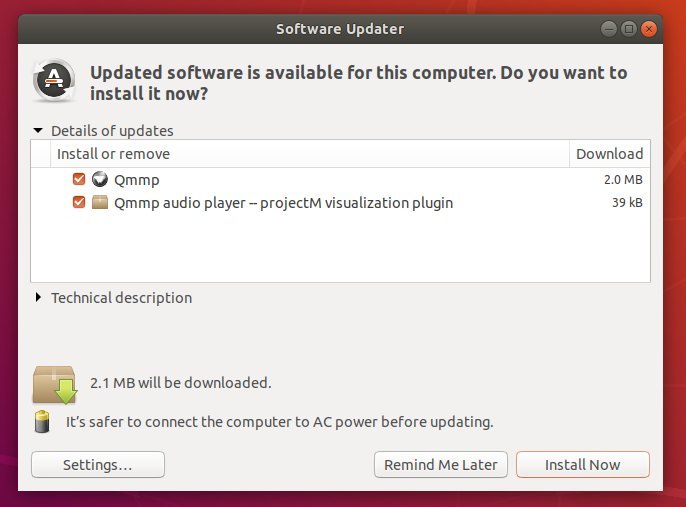Minimize the Software Updater window
The height and width of the screenshot is (507, 686).
pyautogui.click(x=608, y=29)
